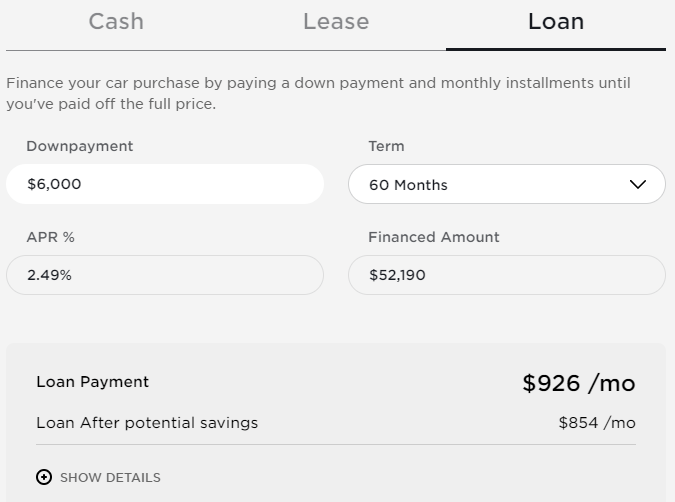Click the Term label above the dropdown
Image resolution: width=675 pixels, height=502 pixels.
coord(386,146)
